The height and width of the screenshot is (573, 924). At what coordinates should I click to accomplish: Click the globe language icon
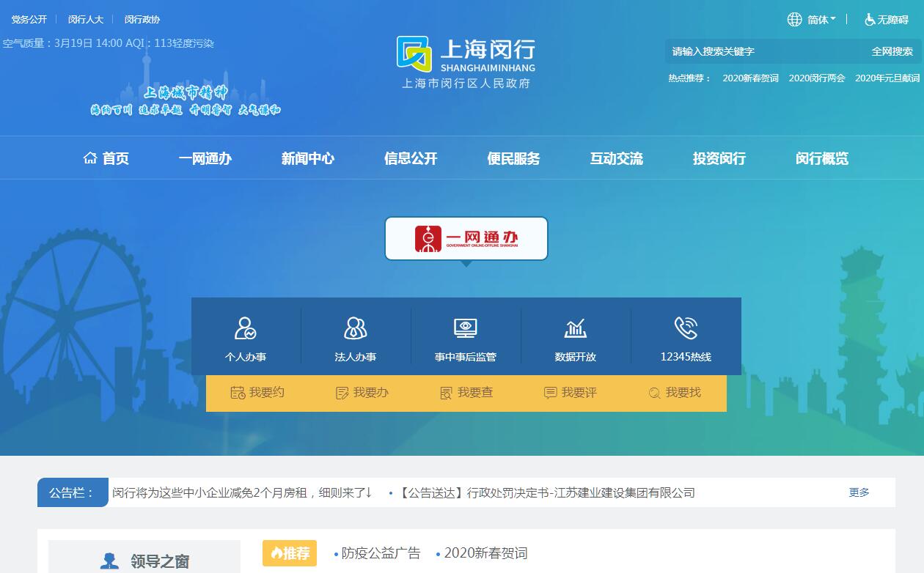(x=794, y=20)
